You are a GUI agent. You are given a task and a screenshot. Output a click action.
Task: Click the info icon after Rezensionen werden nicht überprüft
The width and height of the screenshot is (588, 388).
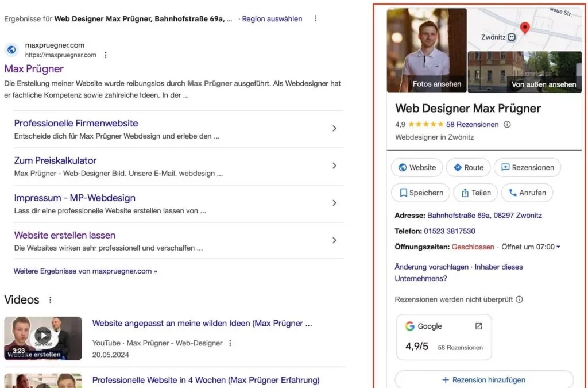click(x=519, y=299)
